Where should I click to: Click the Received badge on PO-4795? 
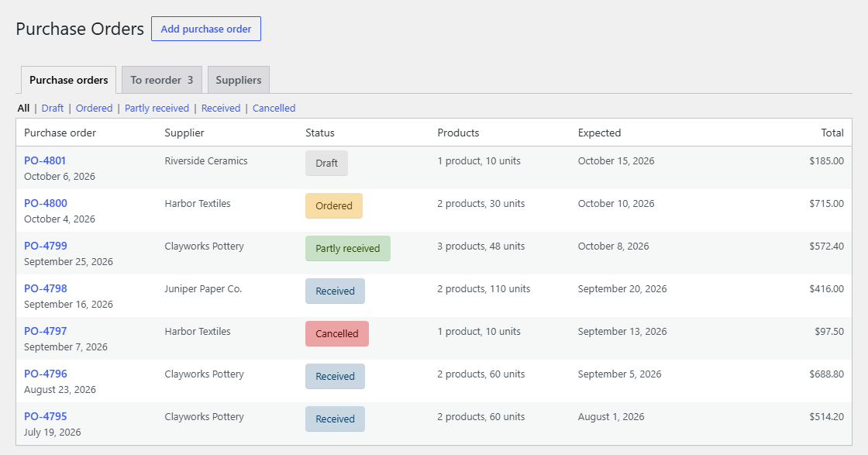[335, 419]
